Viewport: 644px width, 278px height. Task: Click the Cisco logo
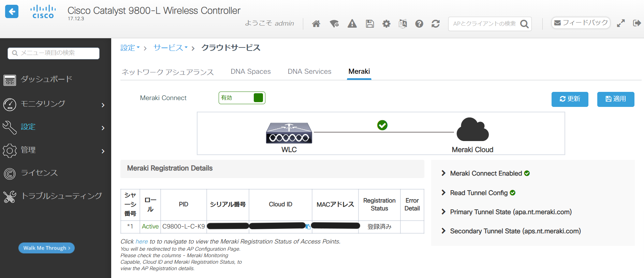pos(43,12)
